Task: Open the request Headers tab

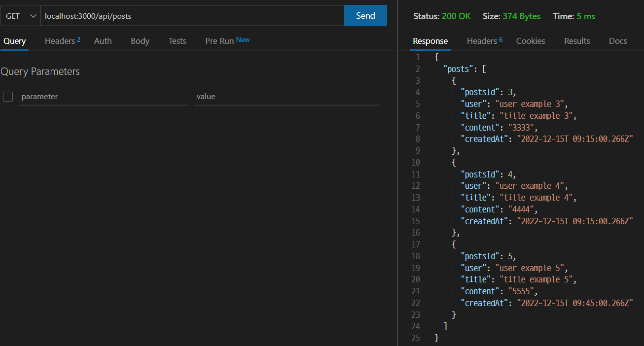Action: 62,41
